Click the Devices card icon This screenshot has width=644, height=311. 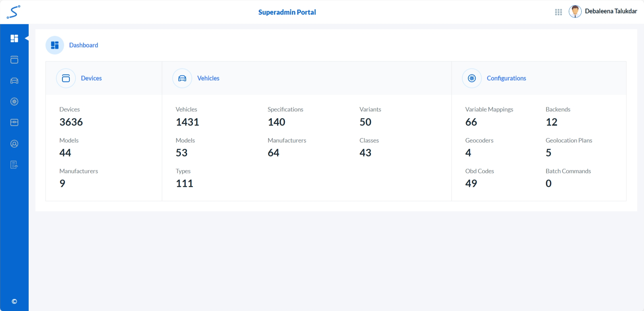click(x=66, y=78)
